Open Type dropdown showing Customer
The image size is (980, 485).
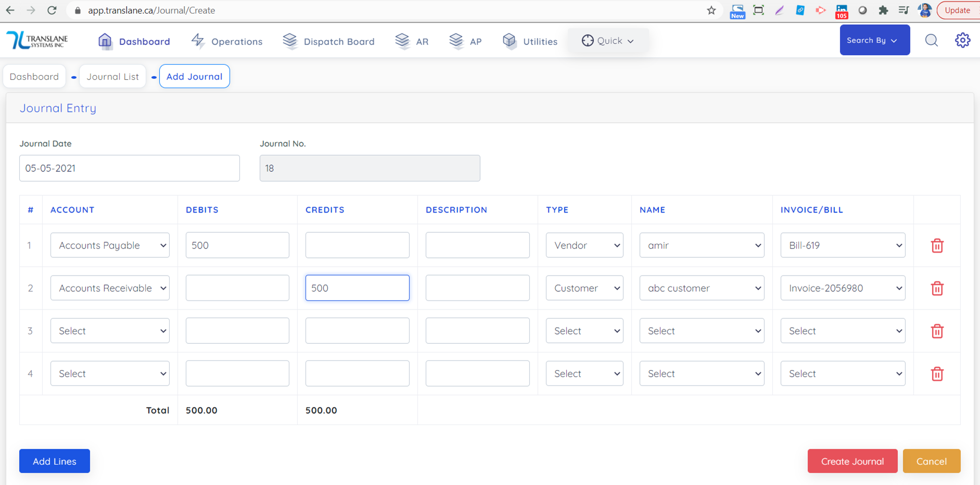point(584,288)
